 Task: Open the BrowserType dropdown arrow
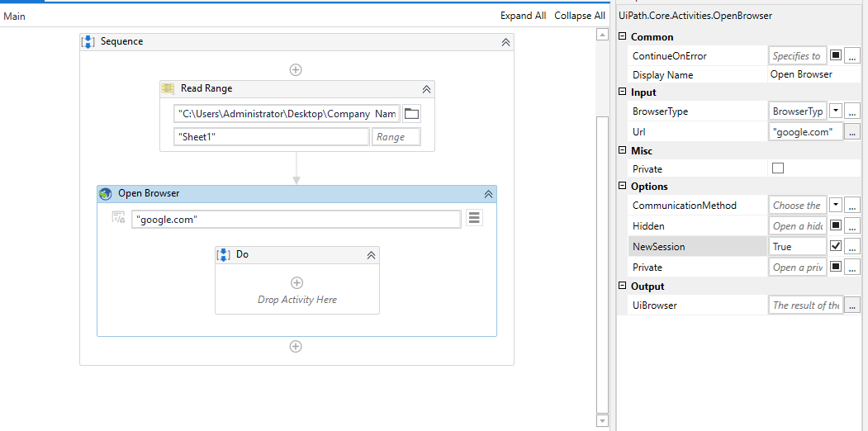(836, 111)
